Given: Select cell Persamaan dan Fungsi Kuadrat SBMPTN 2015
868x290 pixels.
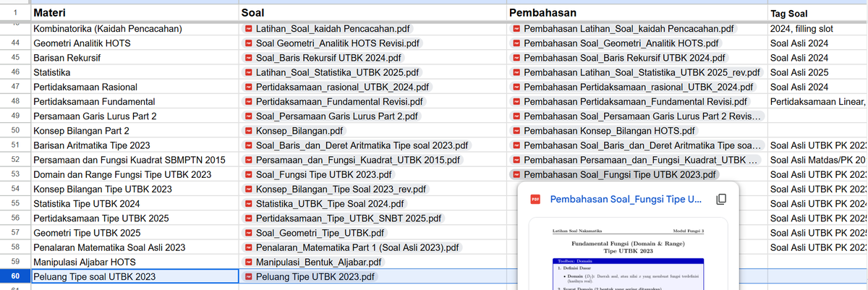Looking at the screenshot, I should [134, 160].
